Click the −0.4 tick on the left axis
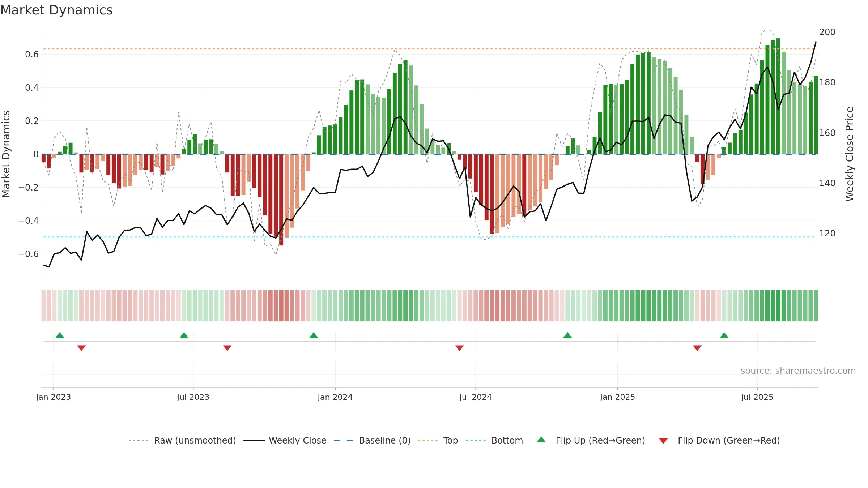Screen dimensions: 868x488 (29, 221)
